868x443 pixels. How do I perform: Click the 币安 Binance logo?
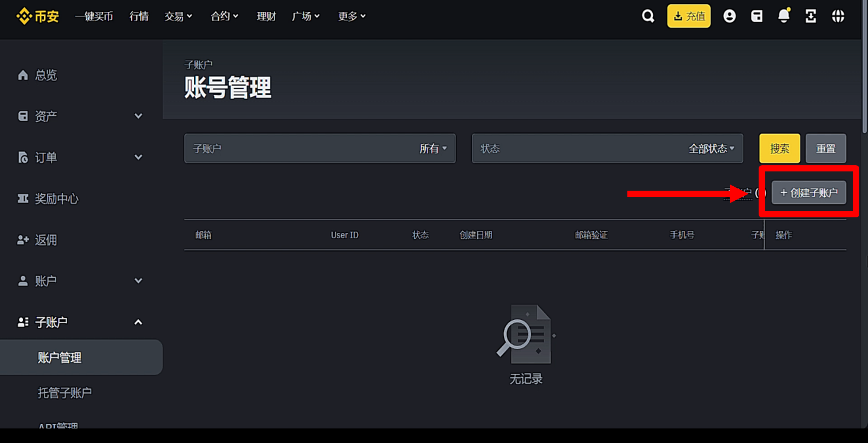[x=37, y=16]
